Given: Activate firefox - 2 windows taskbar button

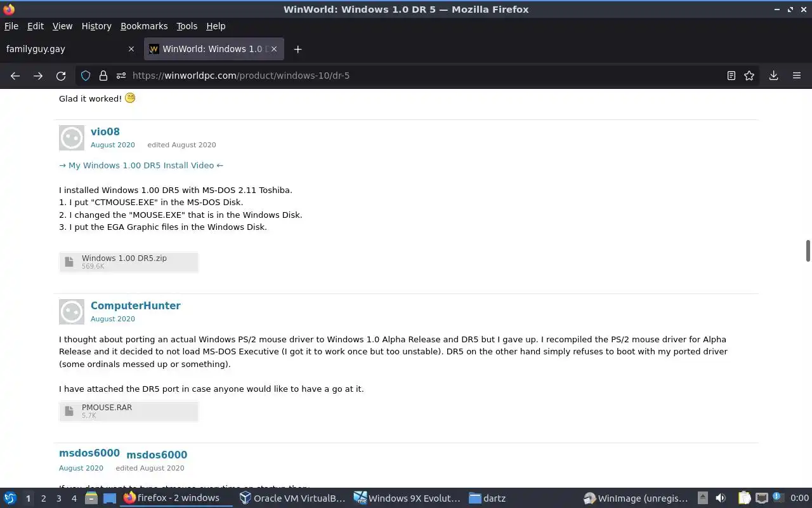Looking at the screenshot, I should tap(176, 498).
